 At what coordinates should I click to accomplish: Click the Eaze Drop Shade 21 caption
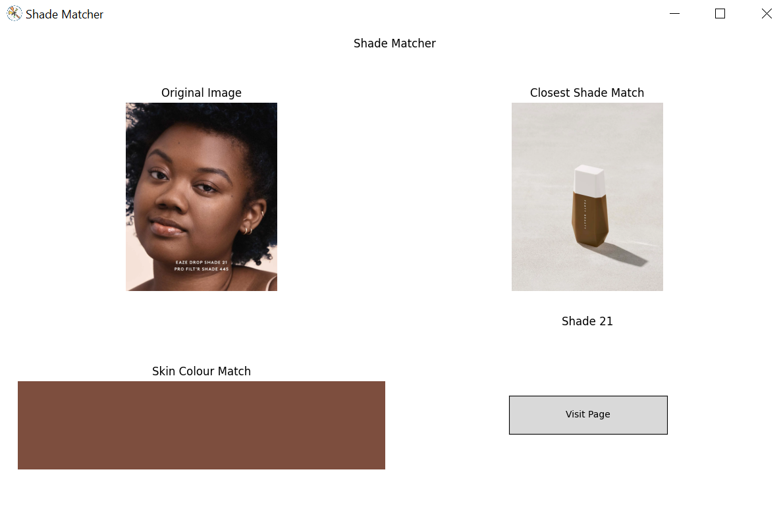tap(202, 263)
